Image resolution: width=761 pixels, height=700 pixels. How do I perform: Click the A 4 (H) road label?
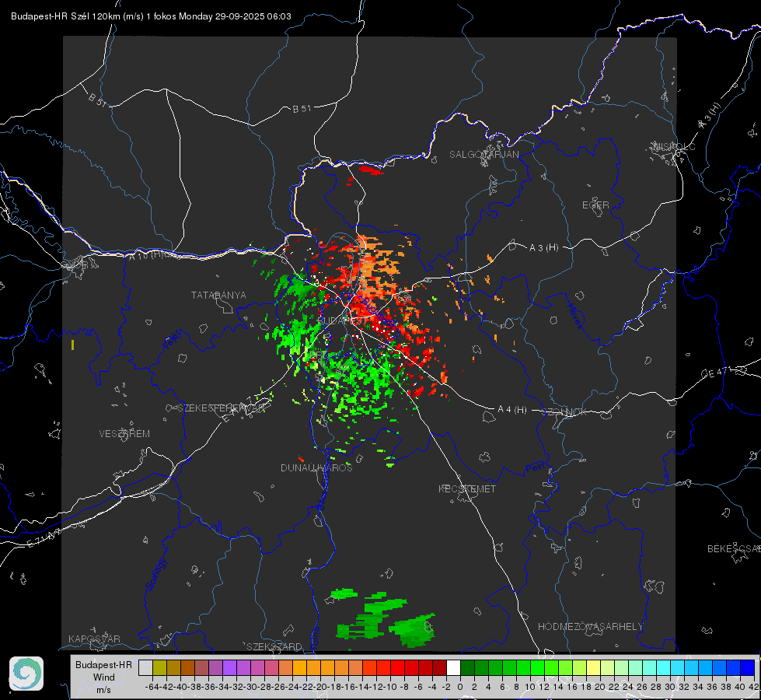[x=512, y=410]
